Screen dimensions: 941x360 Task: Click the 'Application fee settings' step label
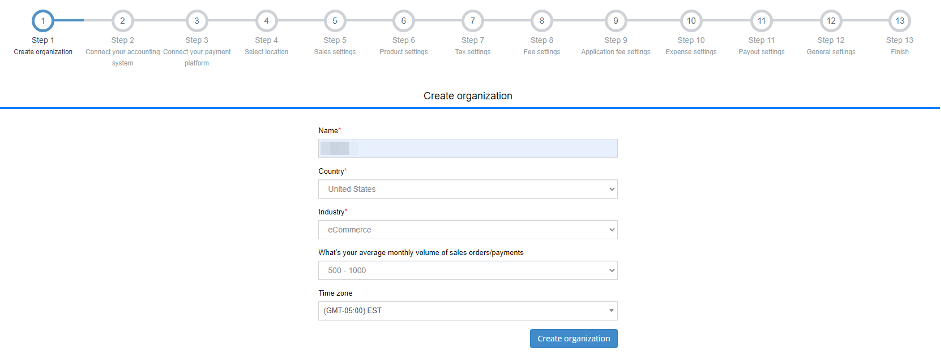tap(616, 52)
